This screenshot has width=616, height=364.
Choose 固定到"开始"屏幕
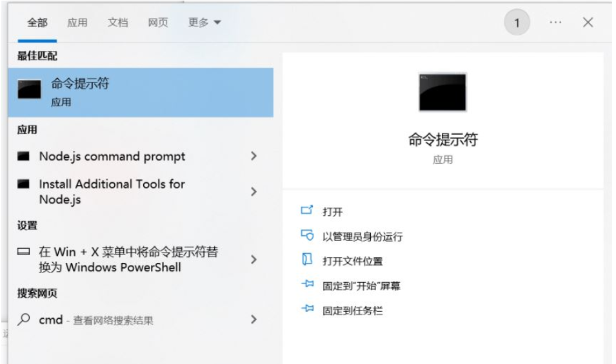(x=361, y=285)
